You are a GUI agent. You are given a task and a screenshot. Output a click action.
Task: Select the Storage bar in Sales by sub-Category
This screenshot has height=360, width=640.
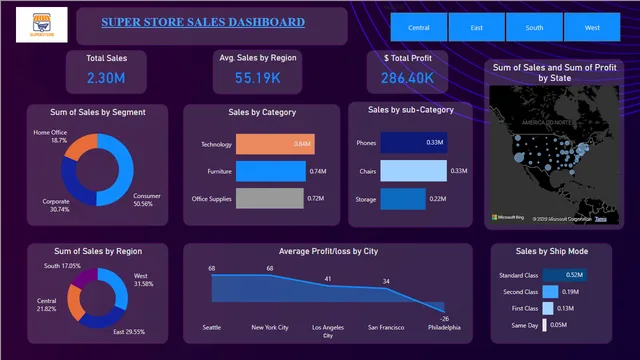click(403, 199)
